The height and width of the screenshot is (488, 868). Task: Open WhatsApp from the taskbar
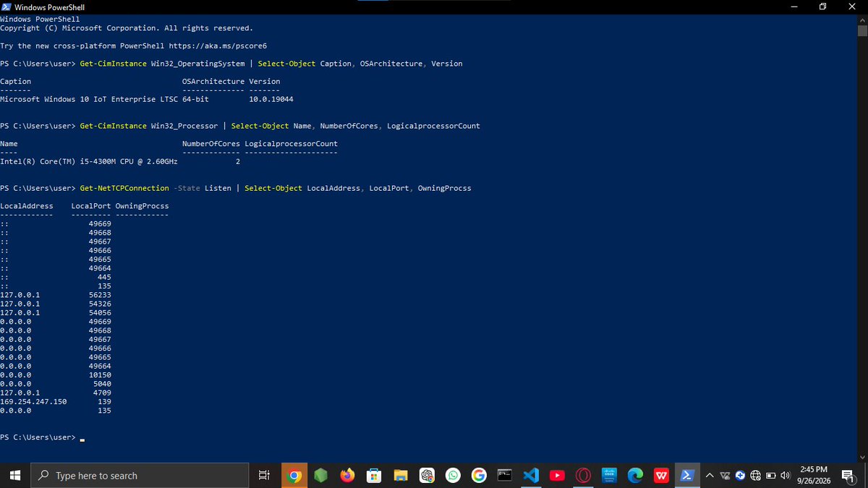point(453,475)
